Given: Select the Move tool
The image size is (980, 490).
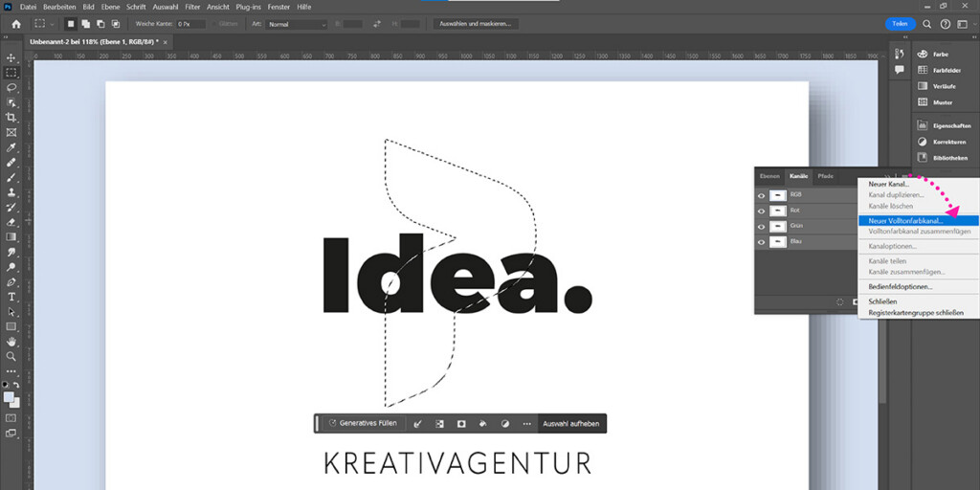Looking at the screenshot, I should coord(11,56).
